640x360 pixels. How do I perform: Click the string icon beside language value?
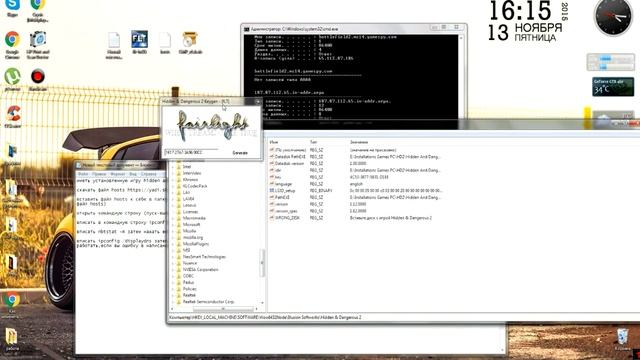[x=271, y=184]
